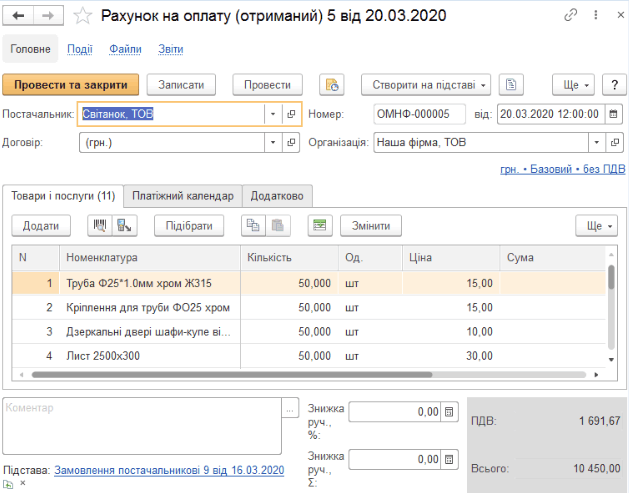Open the Договір record with the open-form icon

291,142
